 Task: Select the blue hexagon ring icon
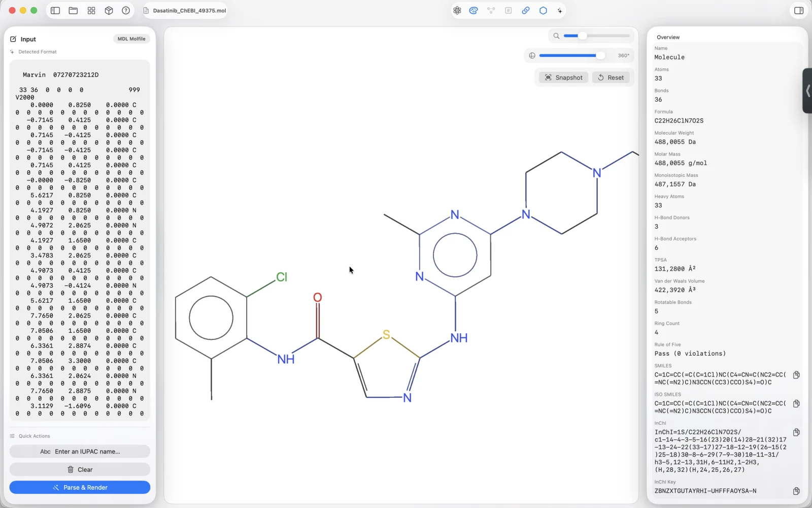543,11
